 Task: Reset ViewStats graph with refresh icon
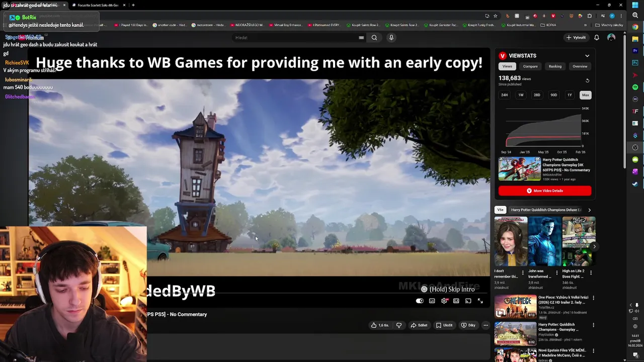[587, 80]
